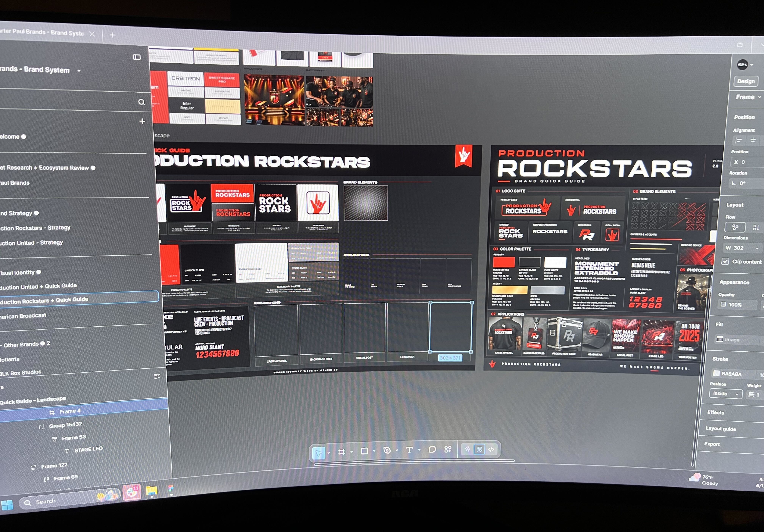Click the X position field

click(747, 162)
